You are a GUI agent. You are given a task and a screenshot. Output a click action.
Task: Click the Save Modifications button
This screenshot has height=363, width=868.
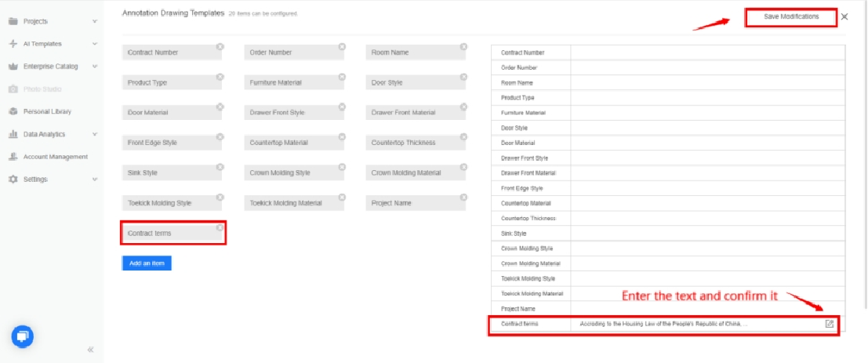tap(790, 16)
